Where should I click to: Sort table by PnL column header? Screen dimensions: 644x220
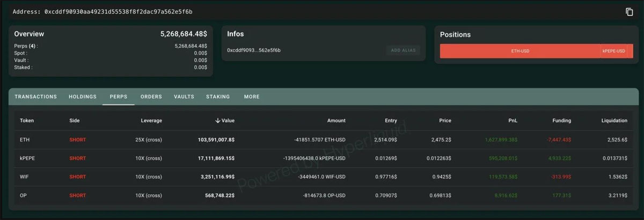pos(511,121)
